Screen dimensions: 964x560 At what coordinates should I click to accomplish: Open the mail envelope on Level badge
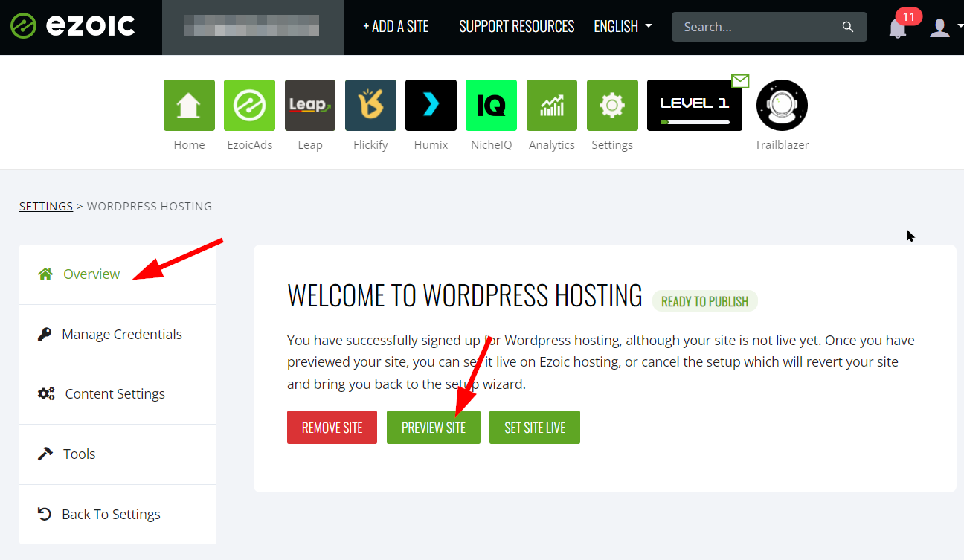click(740, 80)
